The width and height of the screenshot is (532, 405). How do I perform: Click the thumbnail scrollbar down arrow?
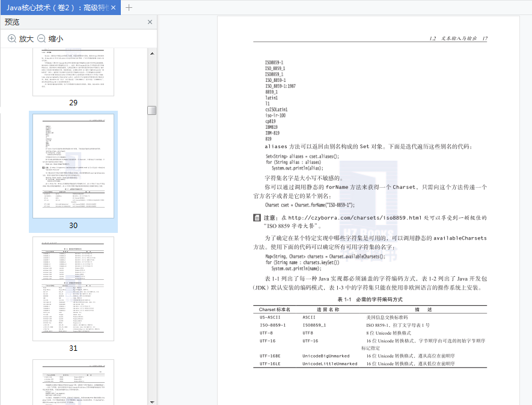(x=152, y=402)
